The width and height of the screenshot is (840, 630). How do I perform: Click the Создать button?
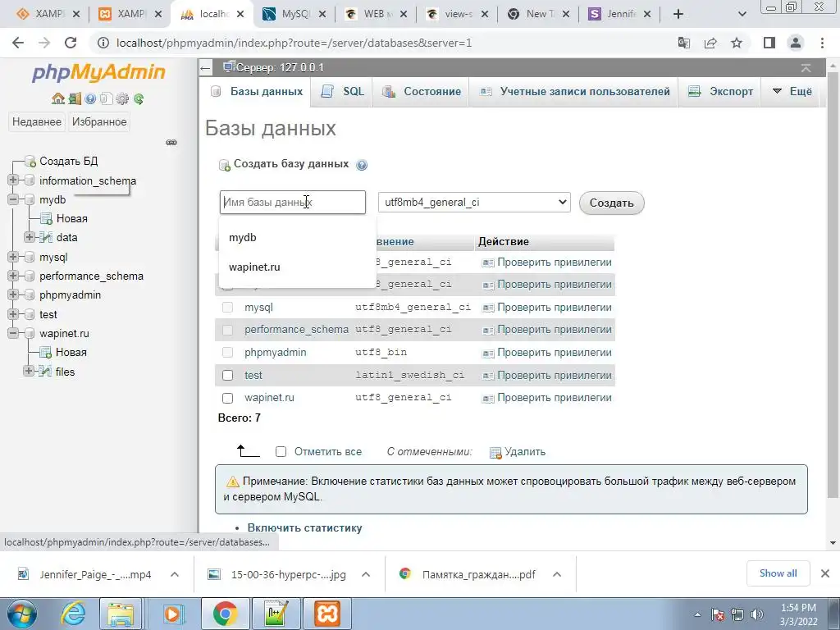point(611,203)
